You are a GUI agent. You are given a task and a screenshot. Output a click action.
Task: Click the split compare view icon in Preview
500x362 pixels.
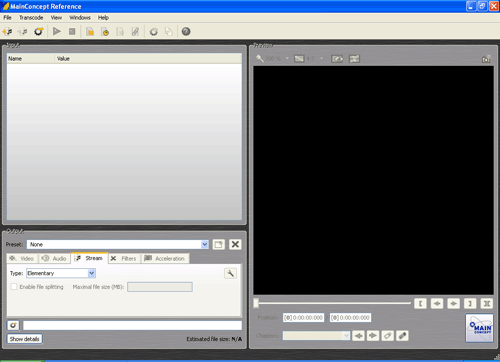click(x=354, y=59)
